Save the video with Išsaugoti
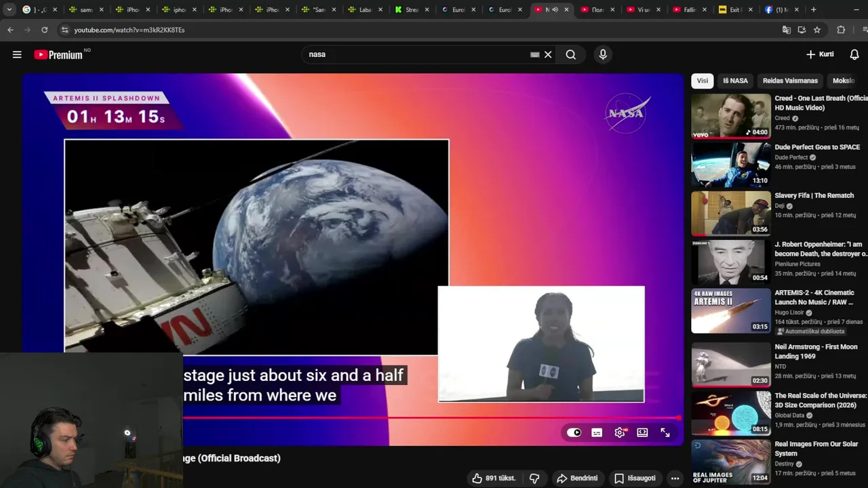The width and height of the screenshot is (868, 488). pyautogui.click(x=635, y=478)
